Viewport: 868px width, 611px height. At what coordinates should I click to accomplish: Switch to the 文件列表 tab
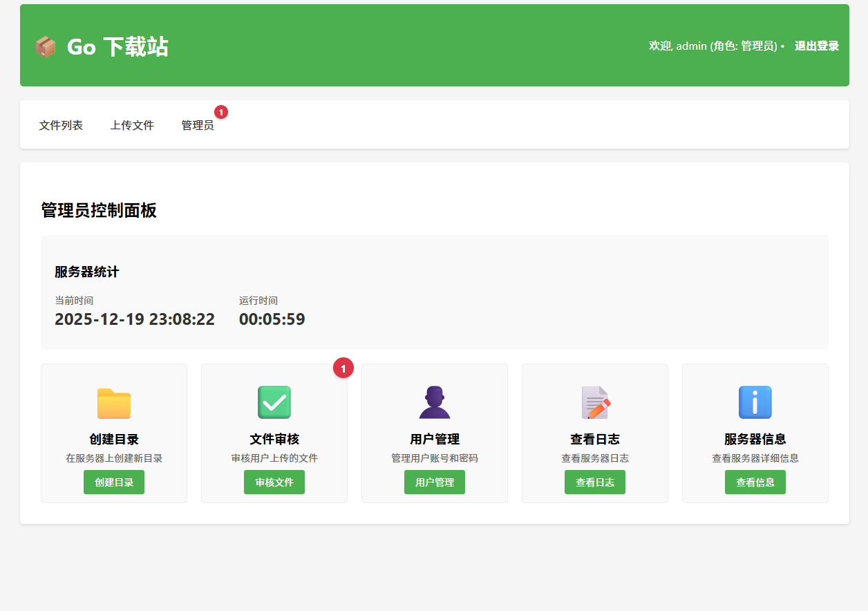click(62, 125)
